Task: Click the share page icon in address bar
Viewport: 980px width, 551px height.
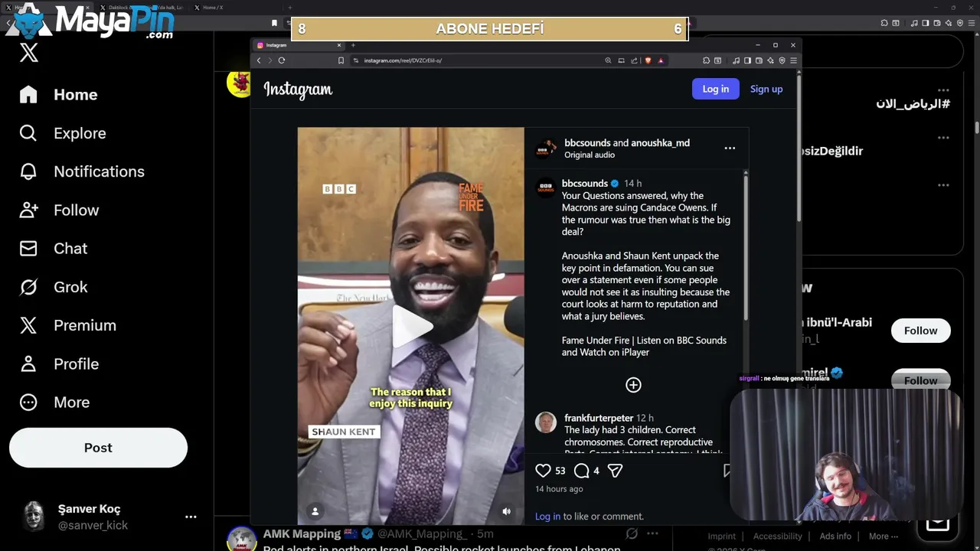Action: 634,60
